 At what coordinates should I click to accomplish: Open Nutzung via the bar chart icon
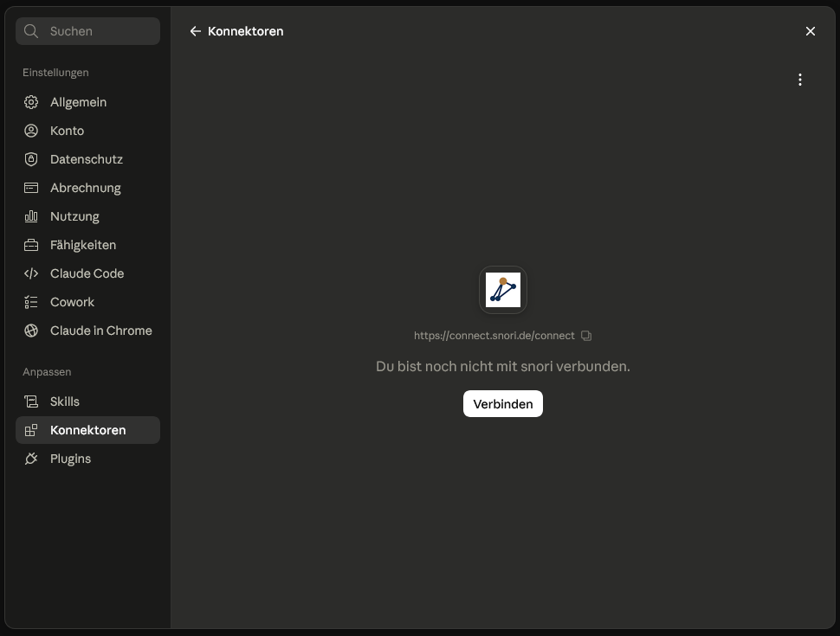[31, 216]
